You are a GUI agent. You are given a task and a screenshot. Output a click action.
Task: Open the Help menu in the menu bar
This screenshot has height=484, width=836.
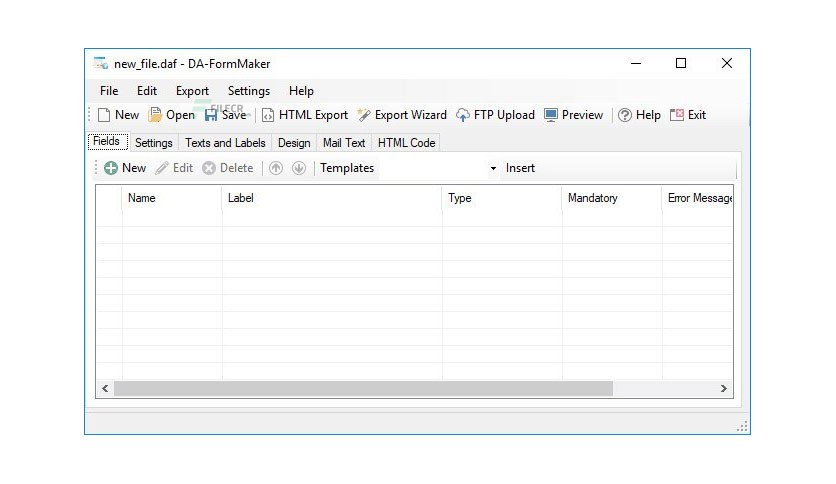[301, 91]
